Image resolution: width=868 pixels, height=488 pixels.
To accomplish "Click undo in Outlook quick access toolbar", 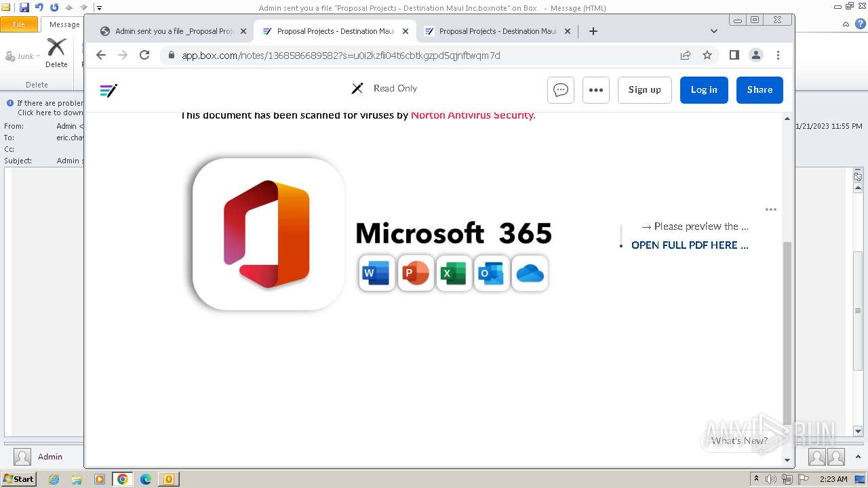I will click(39, 7).
